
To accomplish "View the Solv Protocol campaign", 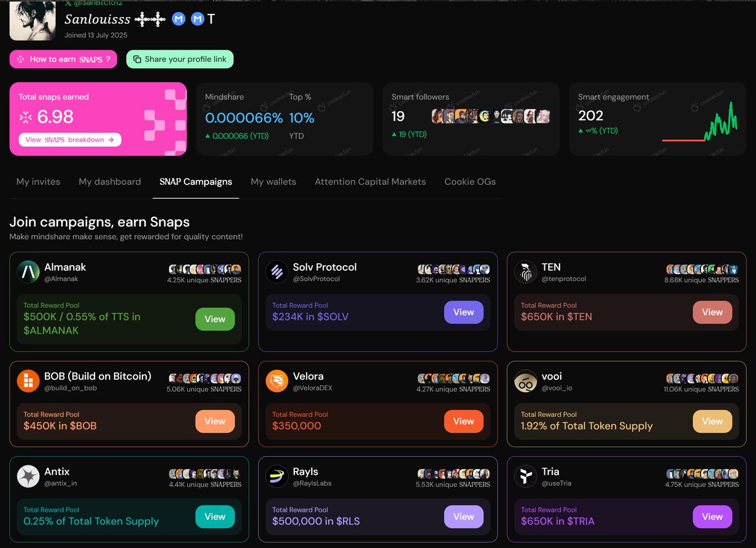I will [x=464, y=312].
